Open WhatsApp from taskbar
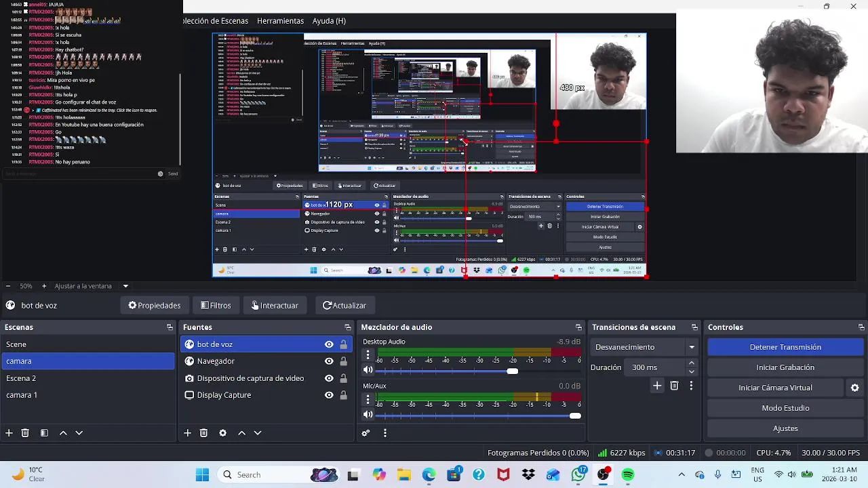Image resolution: width=868 pixels, height=488 pixels. coord(578,474)
